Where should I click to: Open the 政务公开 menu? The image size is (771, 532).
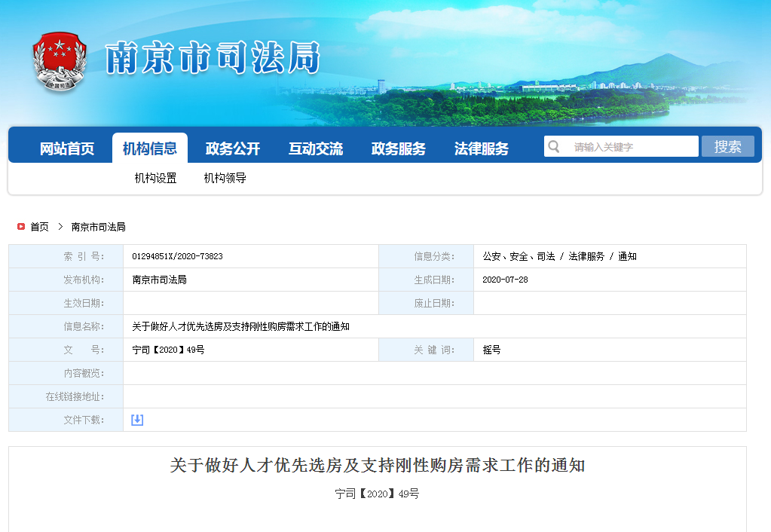(233, 148)
